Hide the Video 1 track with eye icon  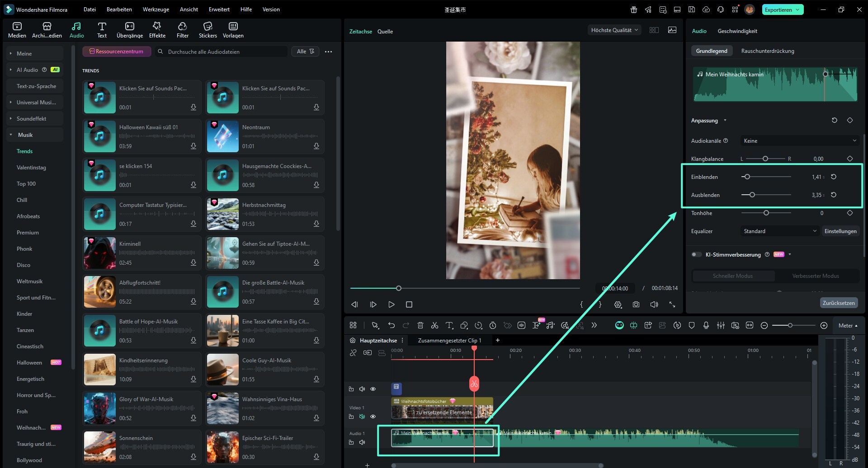[373, 417]
